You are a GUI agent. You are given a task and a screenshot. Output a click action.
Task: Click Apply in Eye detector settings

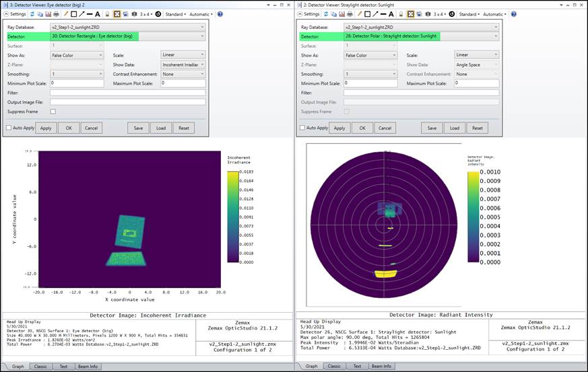point(46,128)
